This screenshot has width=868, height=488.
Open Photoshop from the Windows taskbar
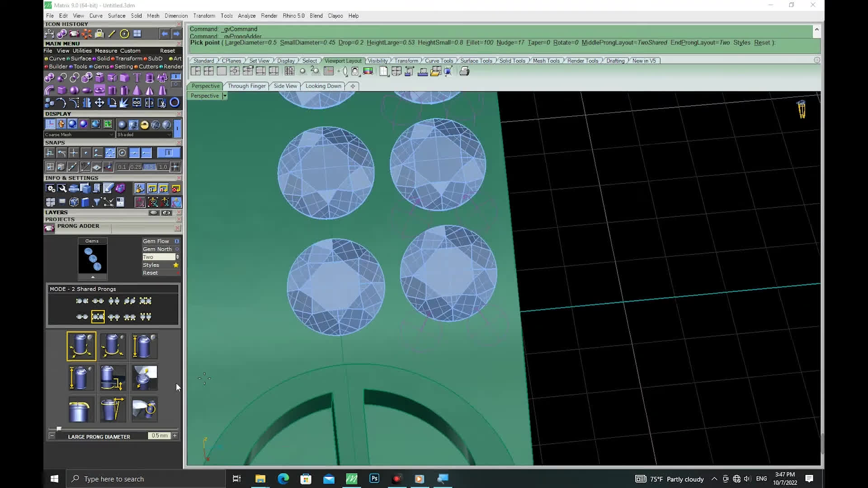click(x=374, y=479)
